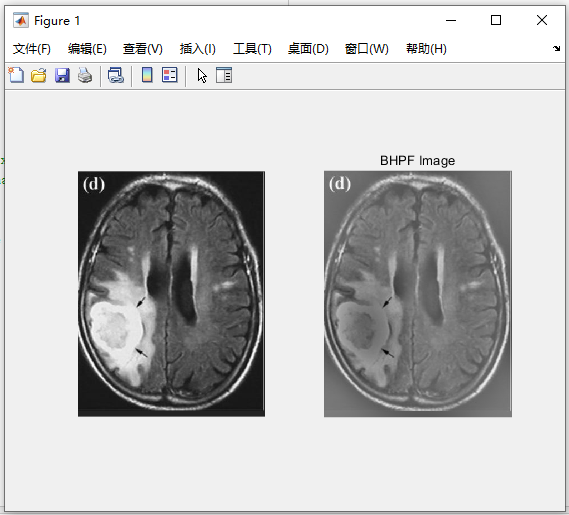Open the 编辑(E) menu
This screenshot has height=515, width=569.
coord(87,49)
